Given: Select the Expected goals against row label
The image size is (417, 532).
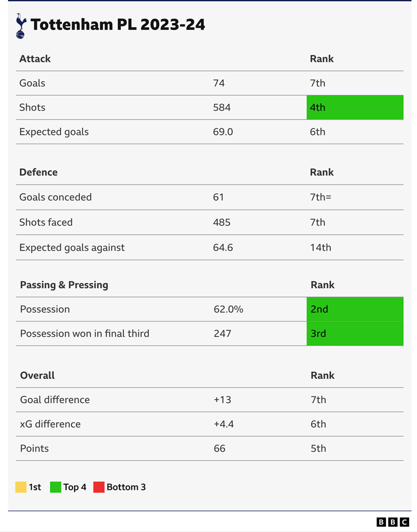Looking at the screenshot, I should click(x=72, y=248).
